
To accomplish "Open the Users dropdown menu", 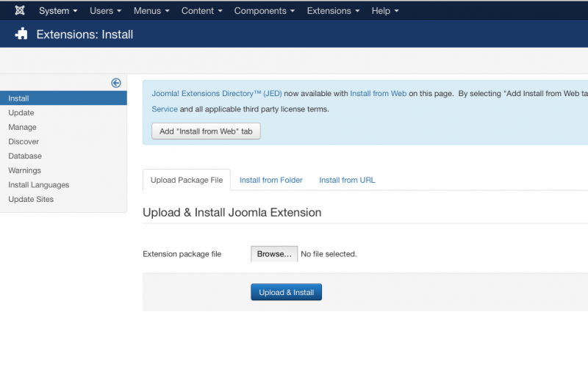I will [x=105, y=11].
